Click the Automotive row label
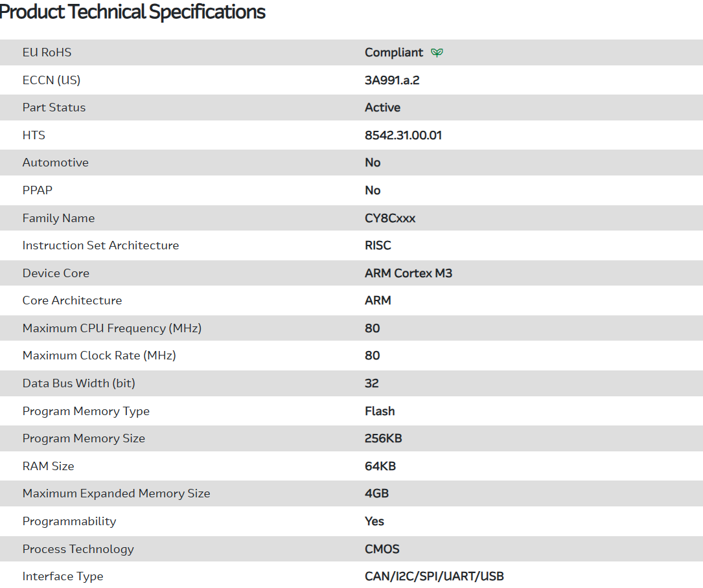 pyautogui.click(x=56, y=163)
